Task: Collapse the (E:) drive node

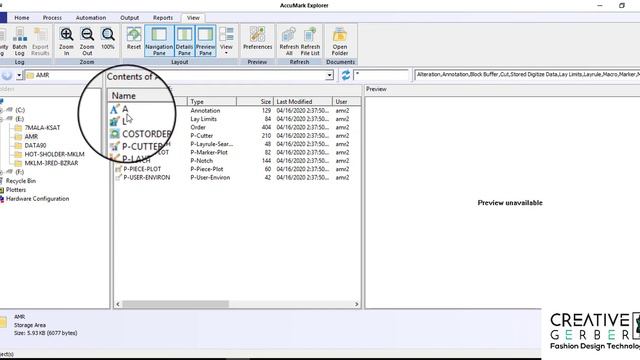Action: pyautogui.click(x=1, y=119)
